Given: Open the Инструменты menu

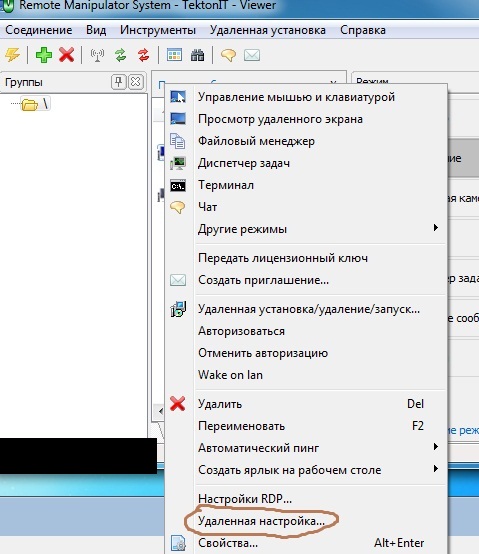Looking at the screenshot, I should pos(158,30).
